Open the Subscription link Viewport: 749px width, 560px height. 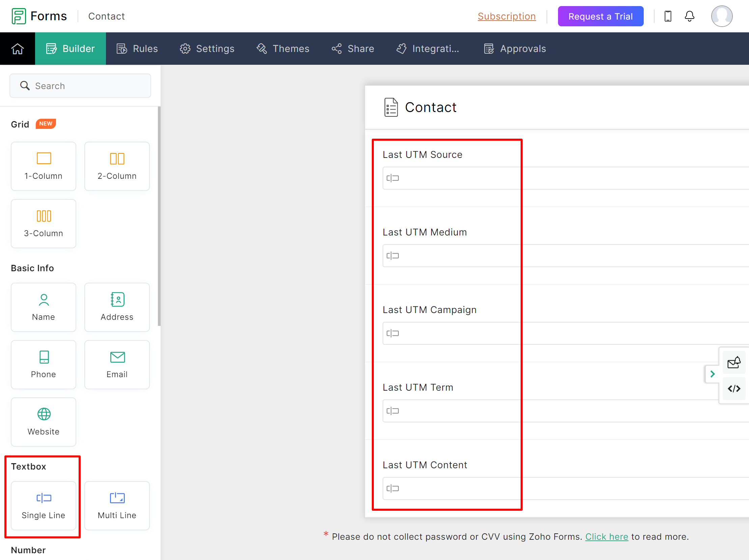point(506,16)
